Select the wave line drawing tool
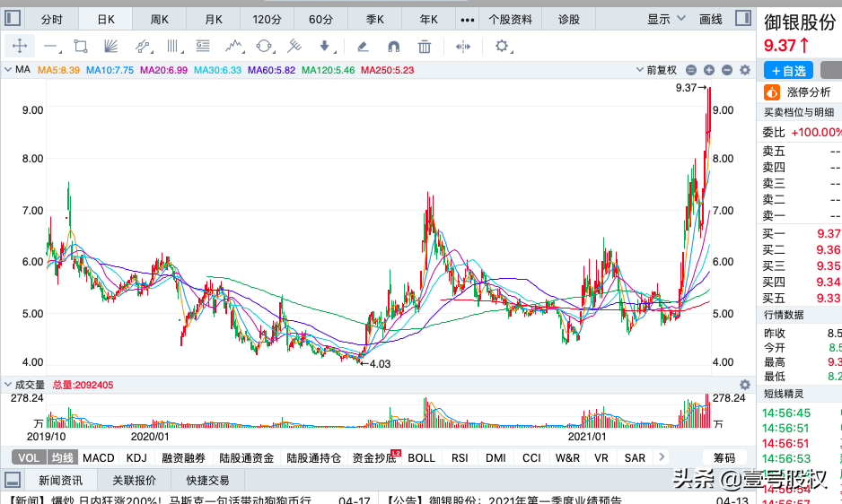 tap(233, 46)
